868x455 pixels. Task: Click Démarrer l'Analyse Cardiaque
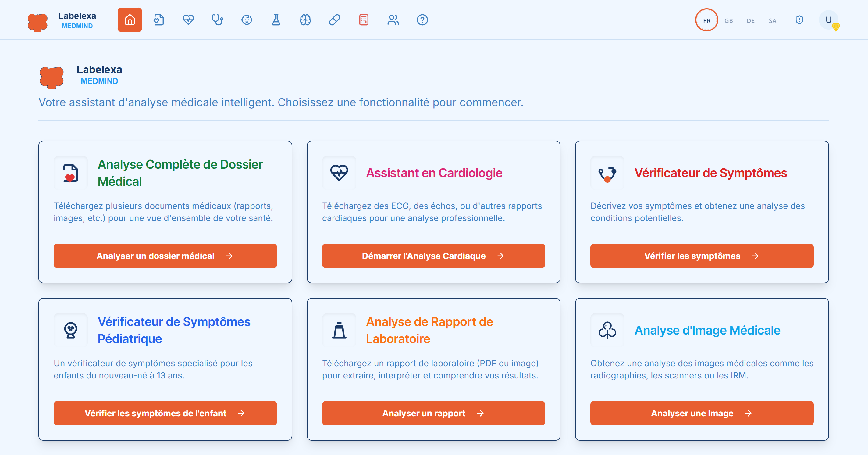pos(433,256)
